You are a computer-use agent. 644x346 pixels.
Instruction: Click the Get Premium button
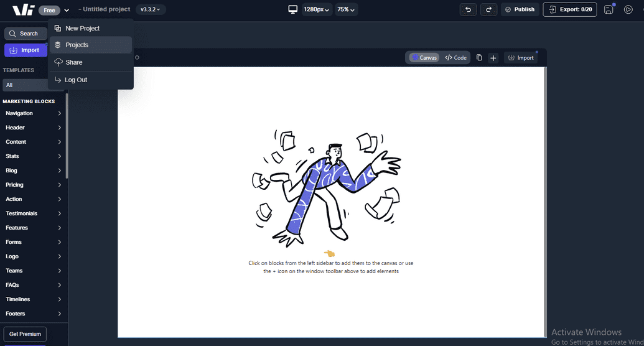point(25,334)
